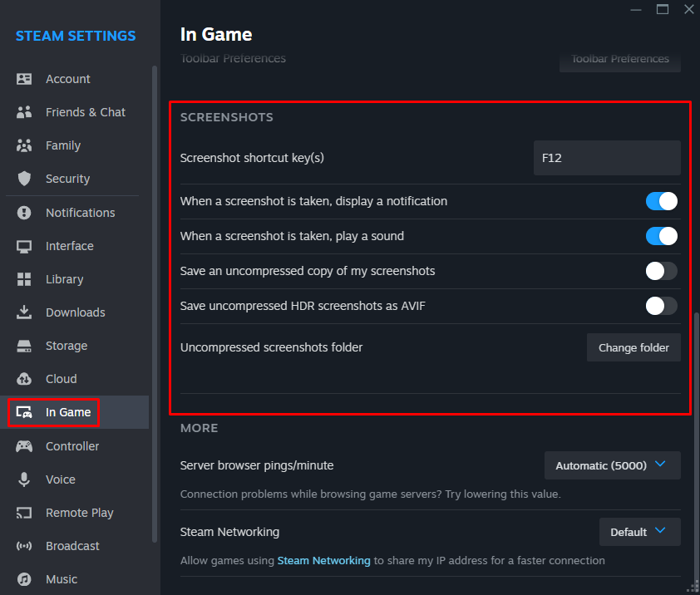
Task: Click the Remote Play cast icon
Action: coord(24,513)
